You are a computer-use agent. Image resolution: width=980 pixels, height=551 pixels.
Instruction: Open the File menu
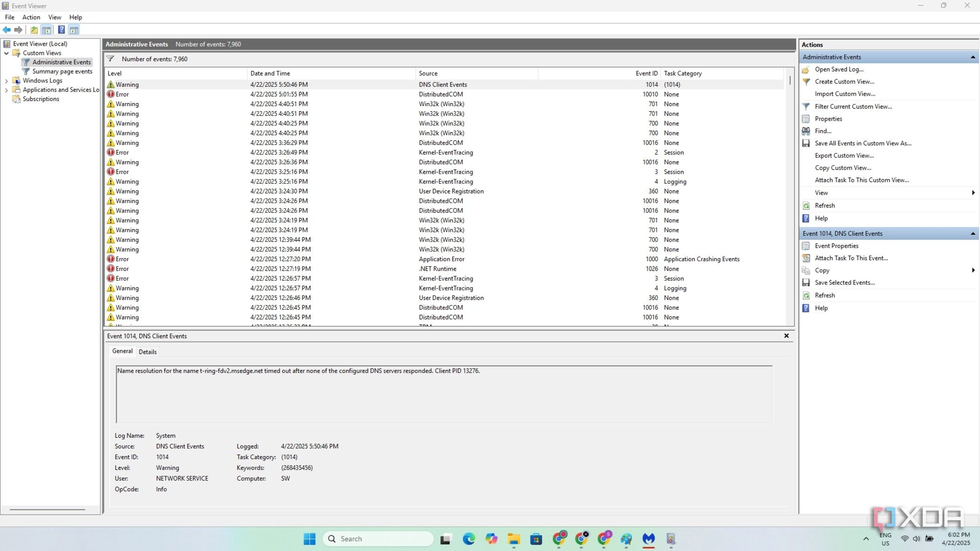(x=10, y=17)
